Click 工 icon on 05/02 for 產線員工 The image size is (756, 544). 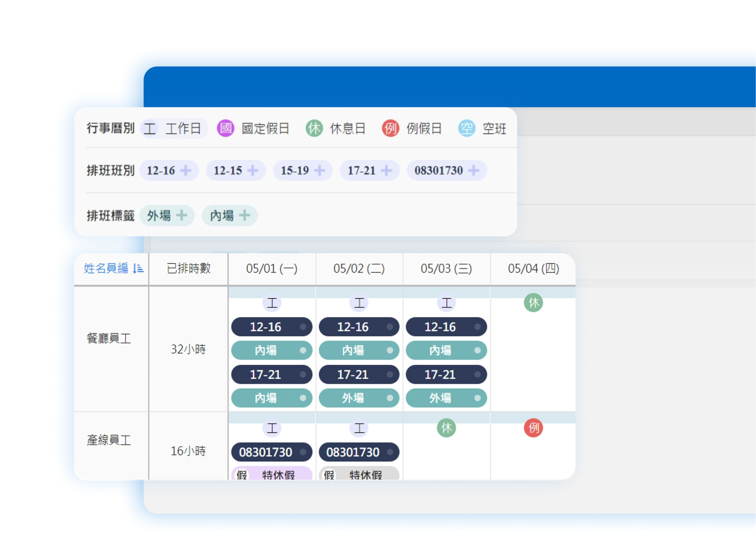point(359,428)
